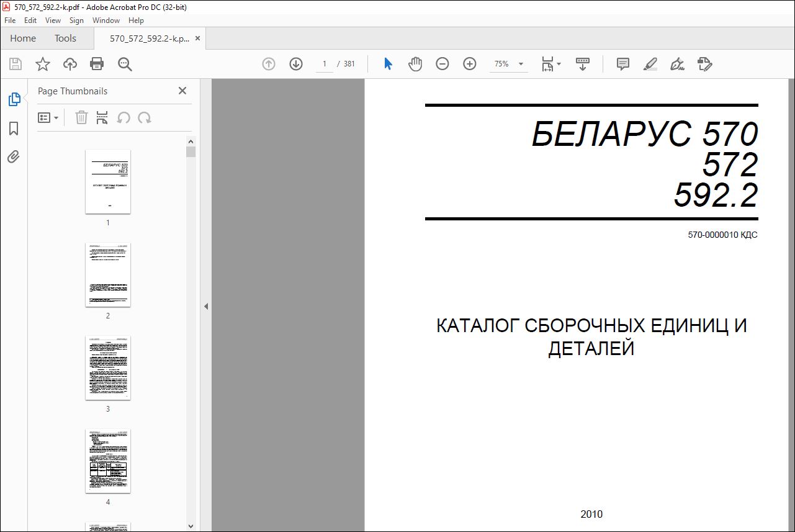Expand the fit page options arrow
This screenshot has width=795, height=532.
coord(559,64)
